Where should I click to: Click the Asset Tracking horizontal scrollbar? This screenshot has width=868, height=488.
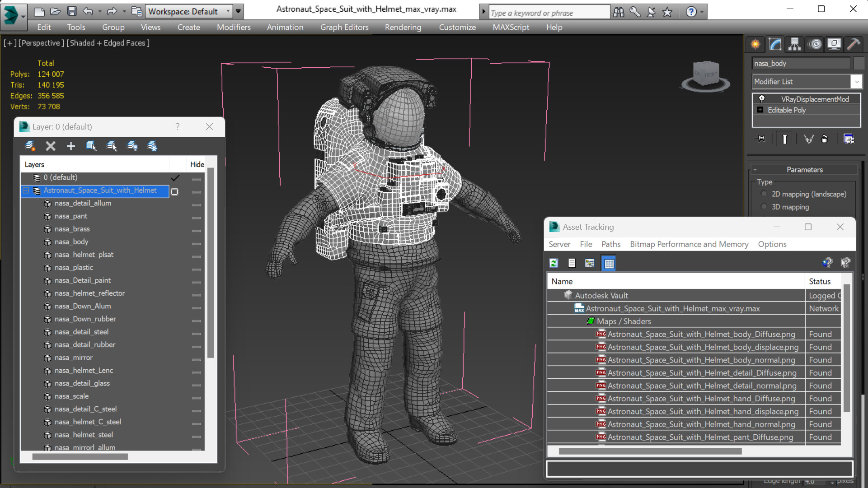[x=650, y=451]
